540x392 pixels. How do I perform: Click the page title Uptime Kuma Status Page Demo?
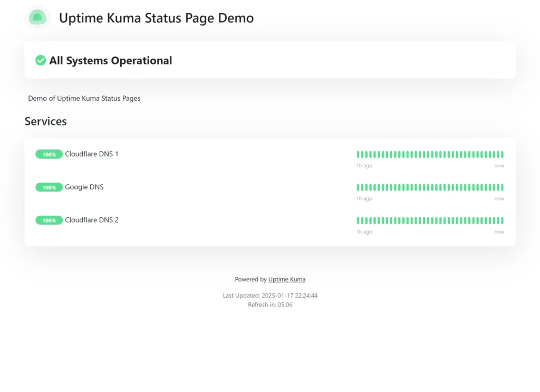(156, 18)
